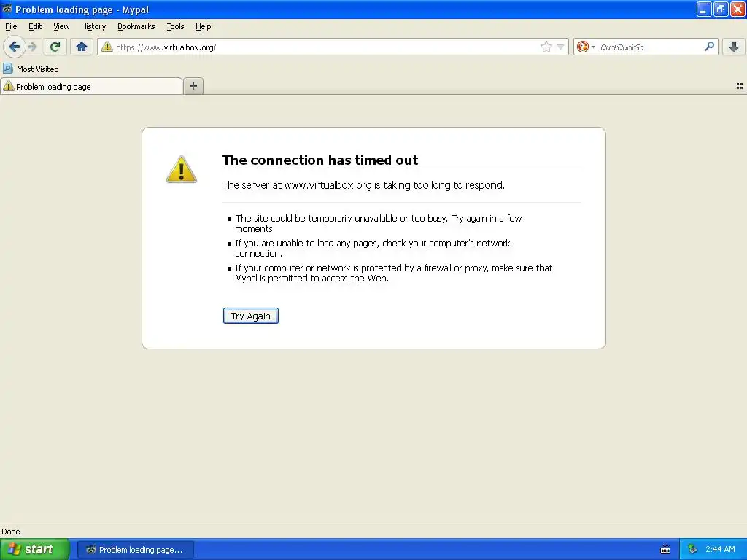Restore down the Mypal window
747x560 pixels.
[720, 9]
